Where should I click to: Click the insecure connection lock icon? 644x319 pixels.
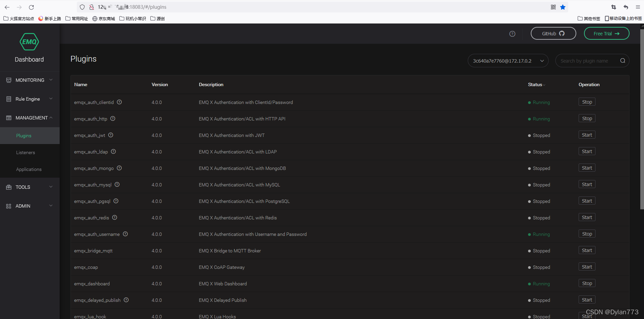point(91,7)
